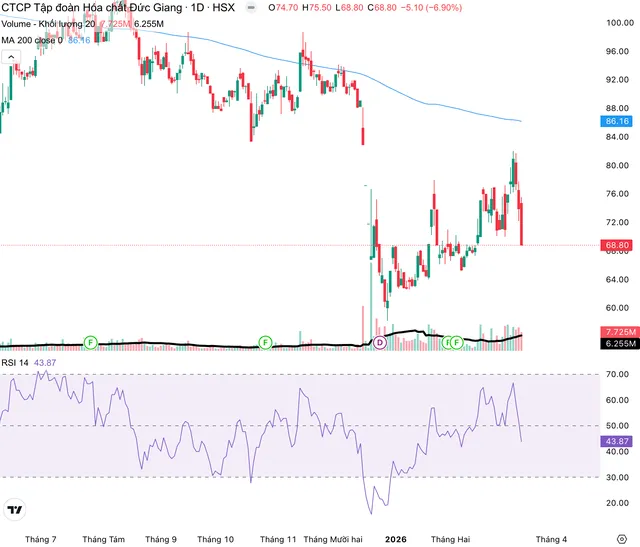
Task: Click the MA value 86.16 in legend
Action: 79,40
